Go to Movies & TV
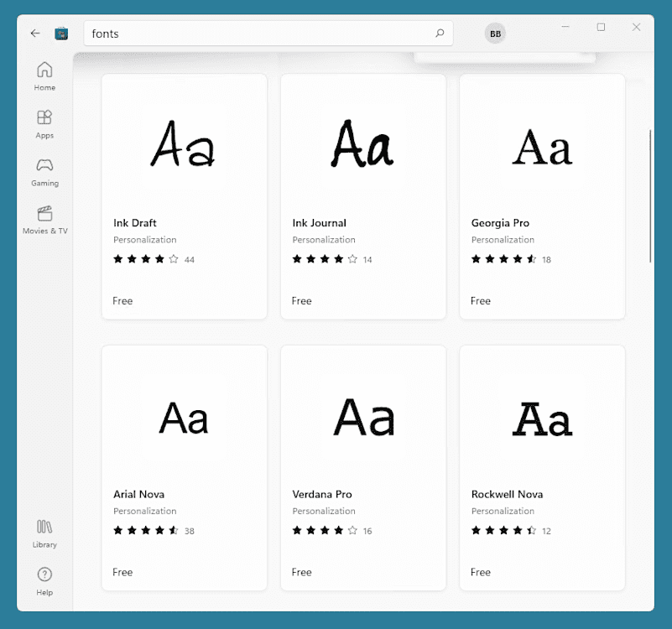 tap(44, 221)
